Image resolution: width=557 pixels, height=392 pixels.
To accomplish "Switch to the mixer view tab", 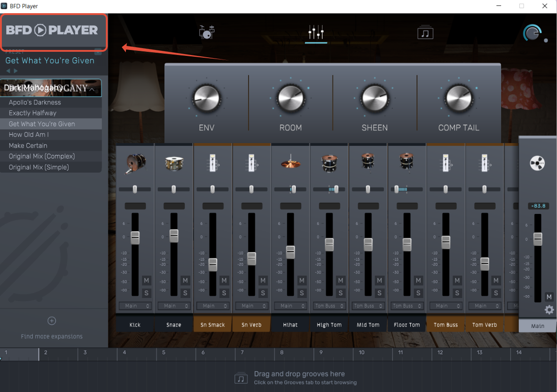I will (x=316, y=32).
